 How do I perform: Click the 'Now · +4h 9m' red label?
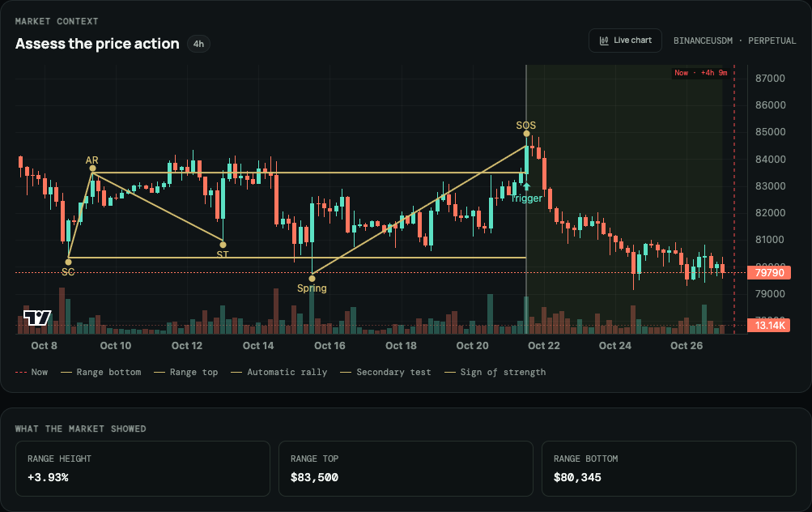click(x=700, y=73)
